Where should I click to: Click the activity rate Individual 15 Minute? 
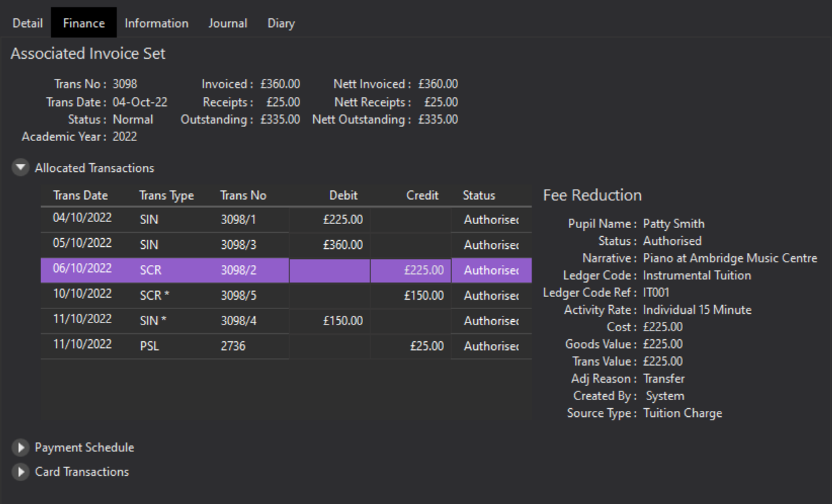(x=697, y=310)
